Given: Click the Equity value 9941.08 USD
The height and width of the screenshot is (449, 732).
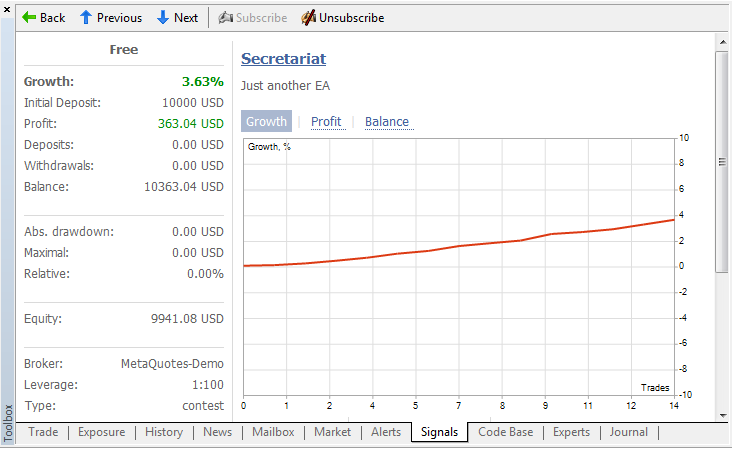Looking at the screenshot, I should (x=187, y=319).
